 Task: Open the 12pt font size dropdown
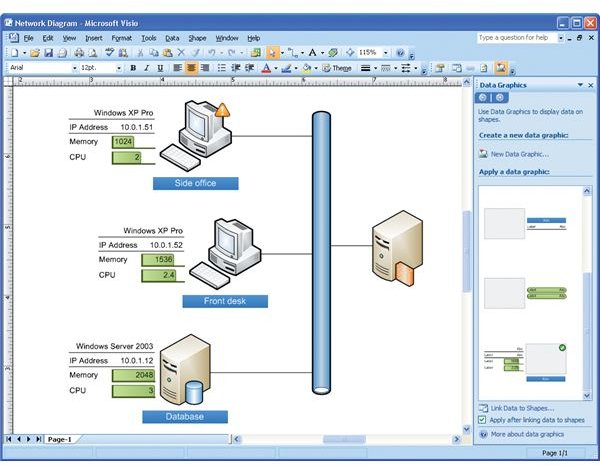click(x=119, y=68)
